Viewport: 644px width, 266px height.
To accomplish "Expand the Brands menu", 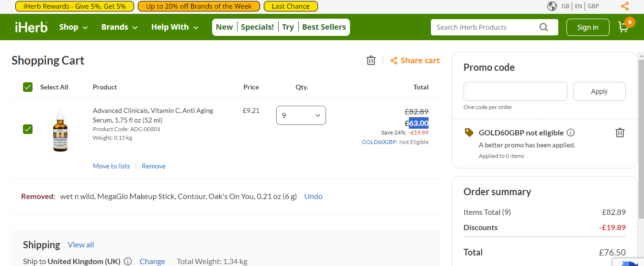I will (120, 27).
